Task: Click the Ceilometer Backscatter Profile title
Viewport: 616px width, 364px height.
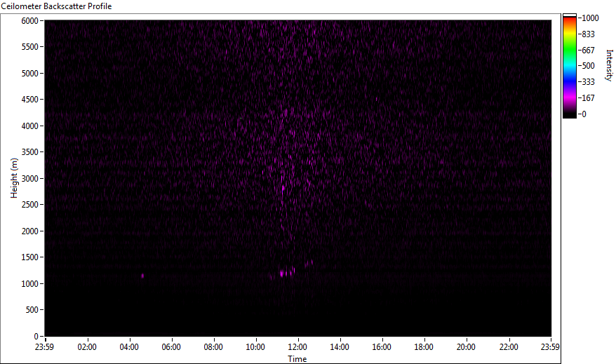Action: click(55, 6)
